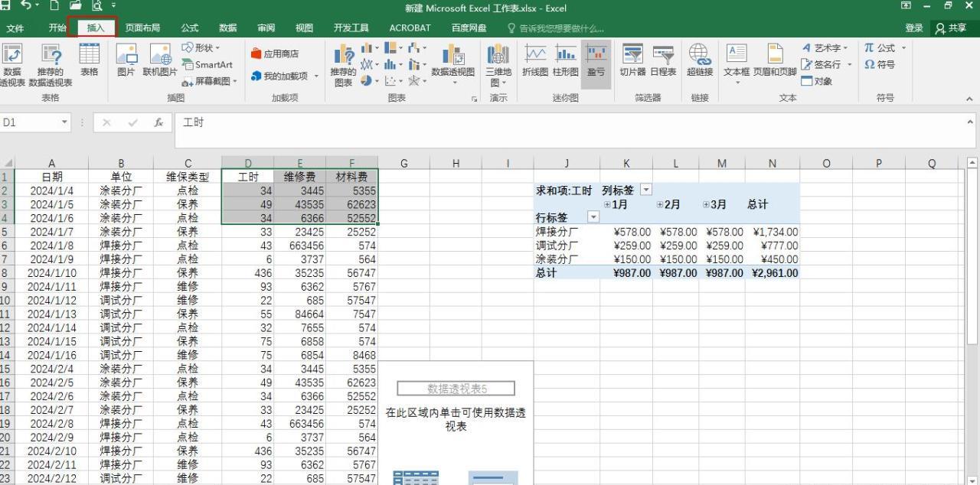980x485 pixels.
Task: Open the Name Box dropdown arrow
Action: (x=64, y=122)
